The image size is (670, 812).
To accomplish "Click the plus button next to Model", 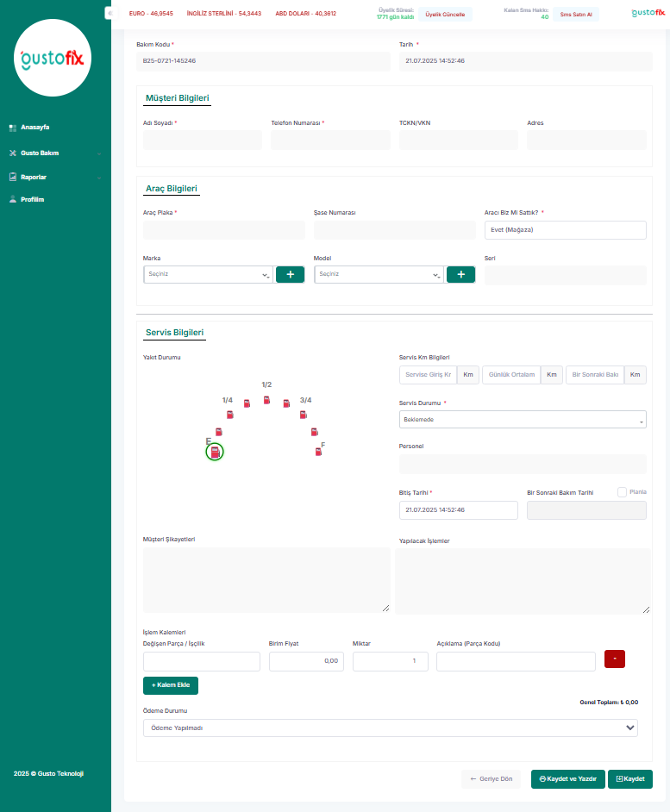I will (460, 274).
